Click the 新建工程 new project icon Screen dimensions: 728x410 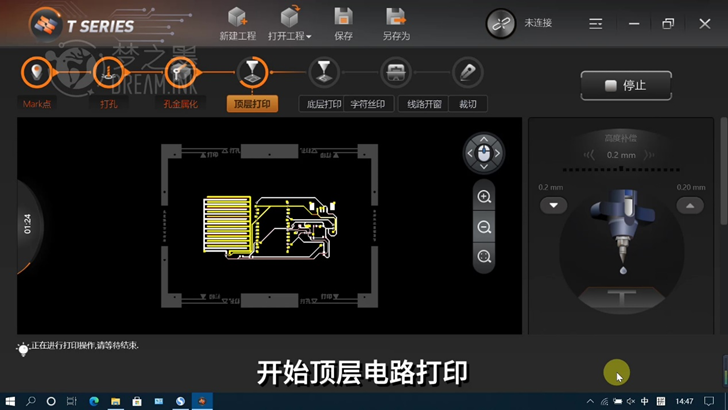tap(237, 17)
